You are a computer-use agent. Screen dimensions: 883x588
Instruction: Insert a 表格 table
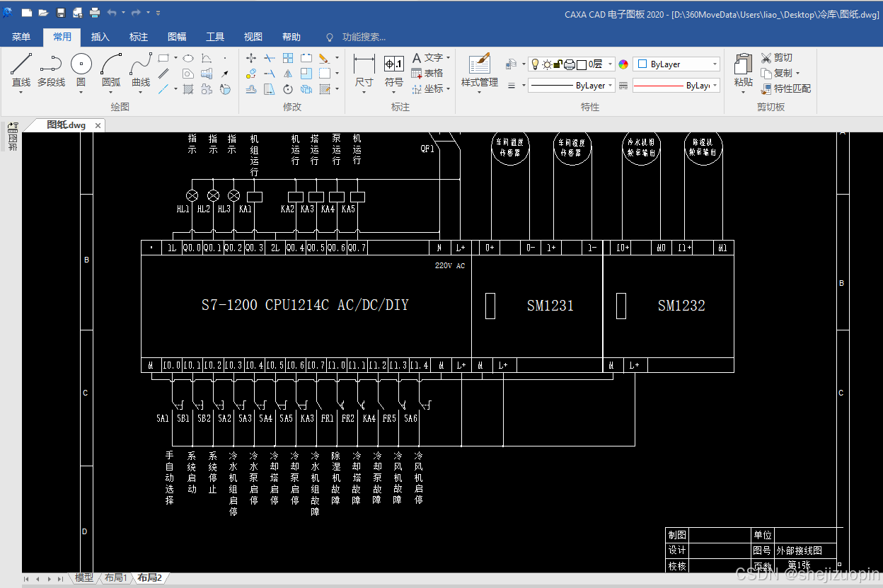point(427,74)
